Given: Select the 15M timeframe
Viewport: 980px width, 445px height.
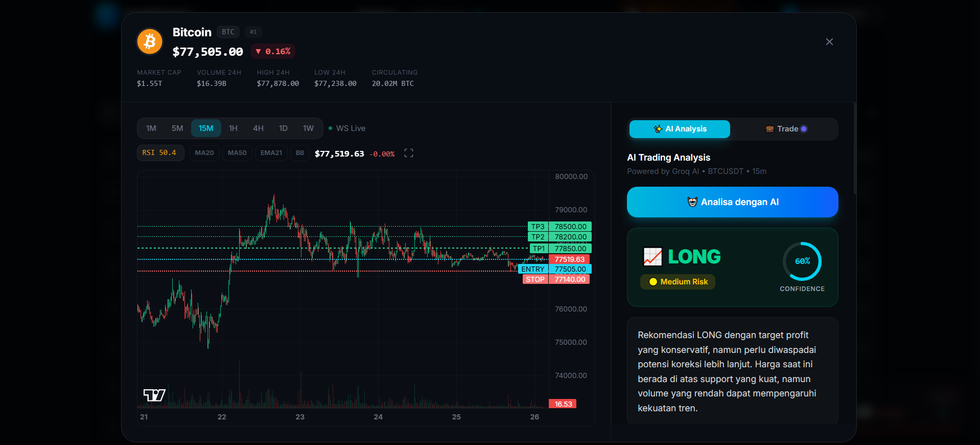Looking at the screenshot, I should [206, 128].
